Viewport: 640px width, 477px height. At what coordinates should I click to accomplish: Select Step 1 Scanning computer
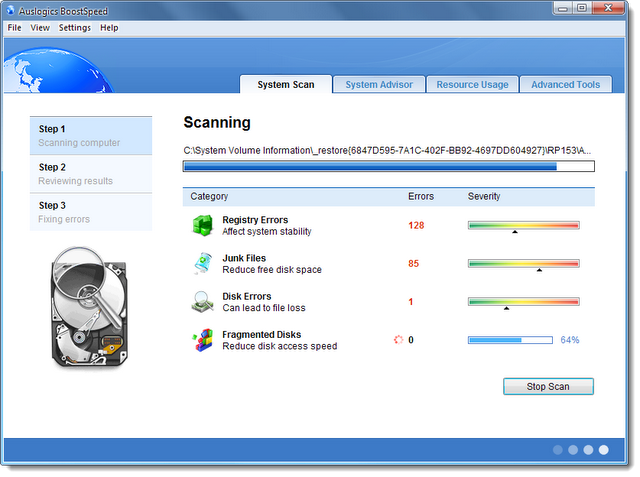[x=91, y=135]
